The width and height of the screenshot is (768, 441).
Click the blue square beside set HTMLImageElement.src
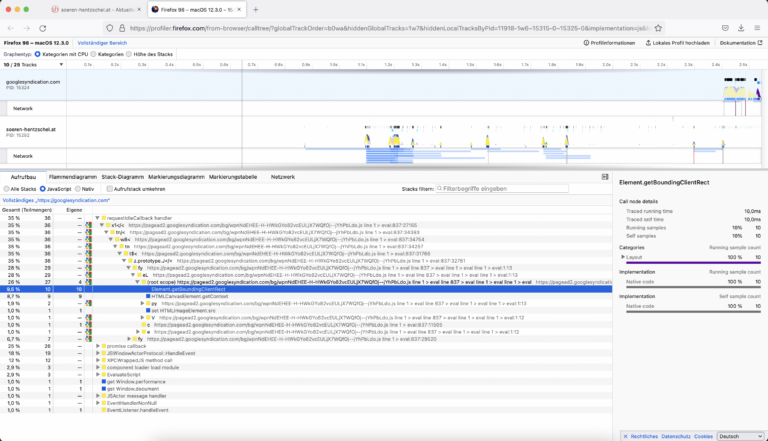click(148, 311)
